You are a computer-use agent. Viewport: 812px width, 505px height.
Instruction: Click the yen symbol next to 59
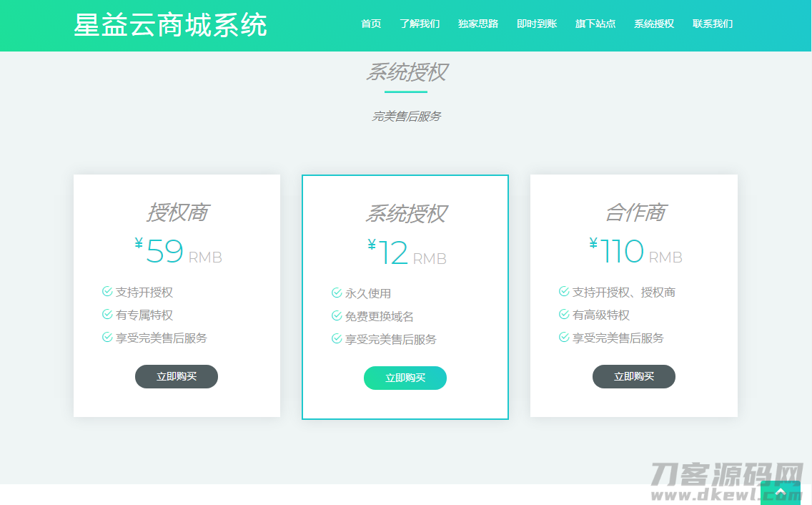tap(139, 244)
